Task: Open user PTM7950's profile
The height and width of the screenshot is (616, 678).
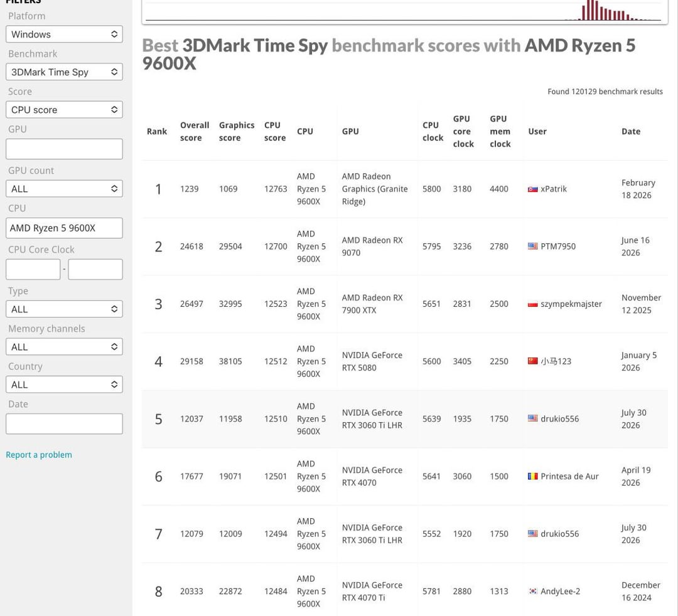Action: point(558,247)
